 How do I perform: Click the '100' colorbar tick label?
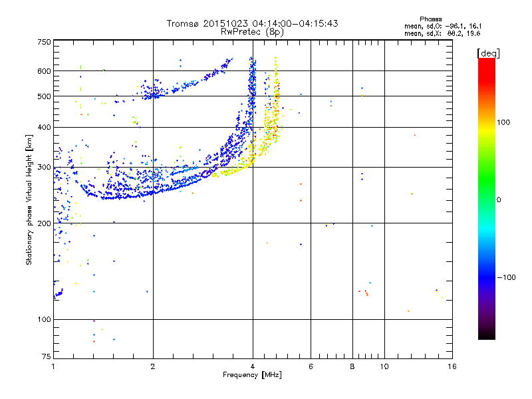point(503,122)
